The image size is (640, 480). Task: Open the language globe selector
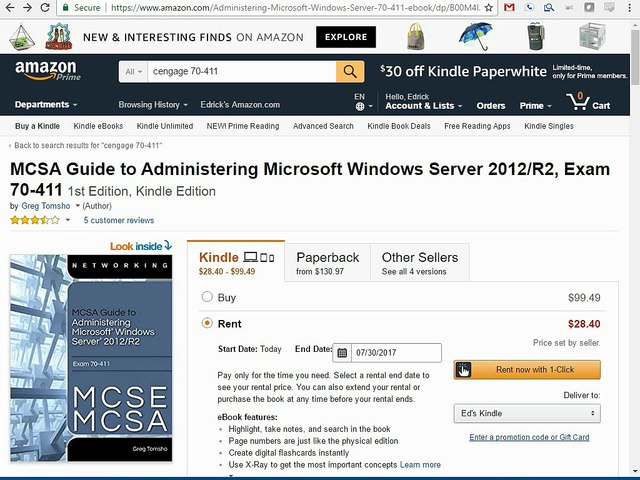point(360,106)
